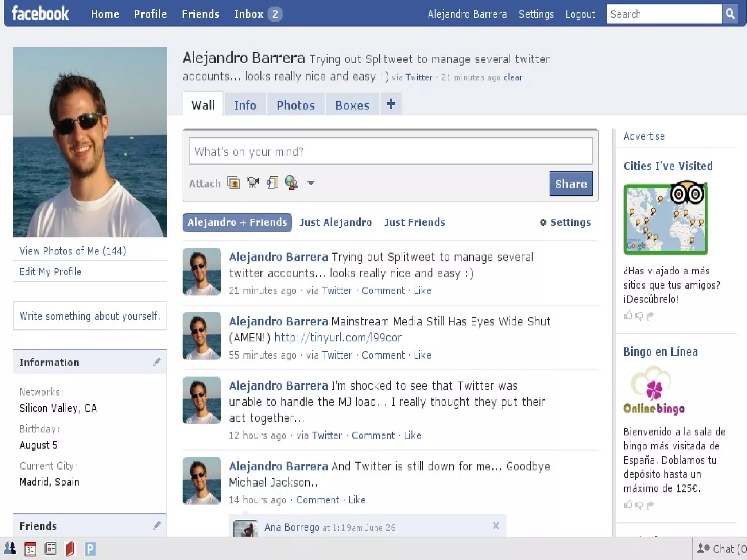
Task: Add a new profile tab with plus
Action: pos(391,104)
